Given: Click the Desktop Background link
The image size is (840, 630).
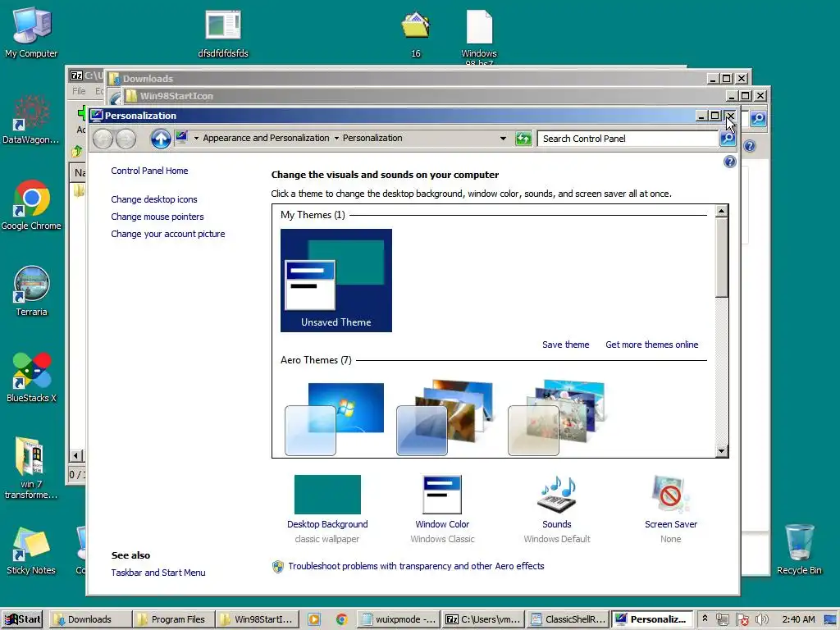Looking at the screenshot, I should [327, 524].
